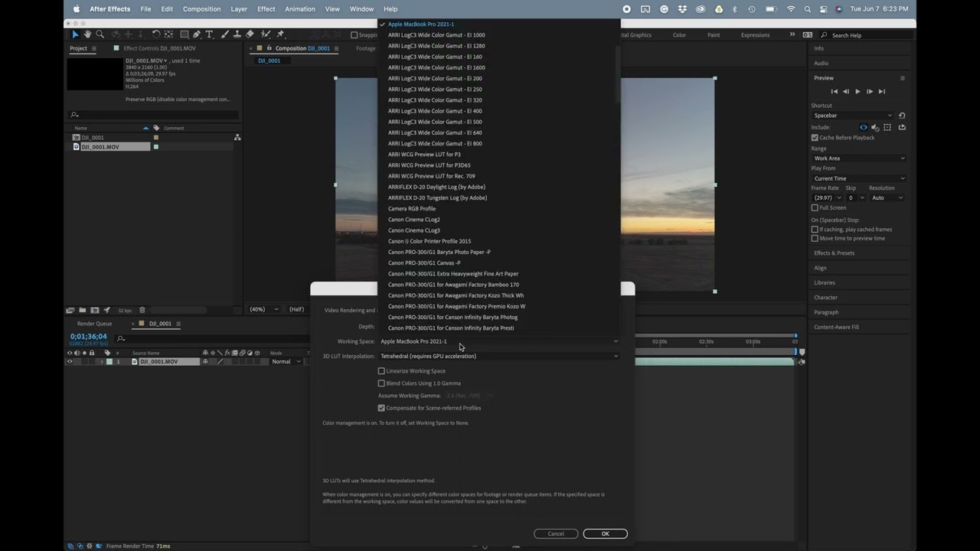Open the 3D LUT Interpolation dropdown

[499, 356]
